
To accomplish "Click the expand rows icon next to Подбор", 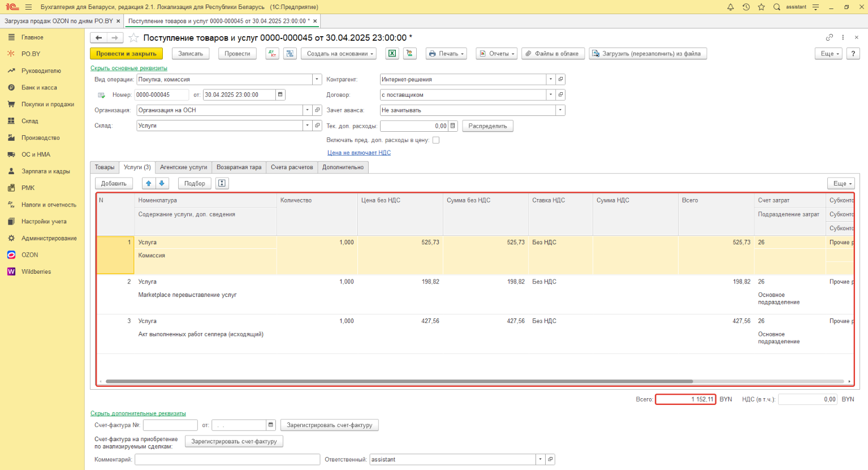I will (222, 183).
